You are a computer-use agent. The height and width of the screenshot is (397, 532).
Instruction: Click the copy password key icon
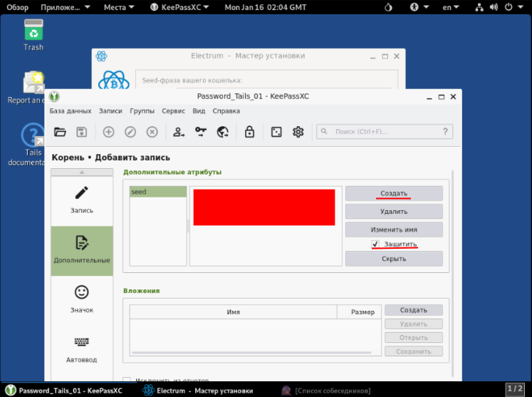(200, 132)
